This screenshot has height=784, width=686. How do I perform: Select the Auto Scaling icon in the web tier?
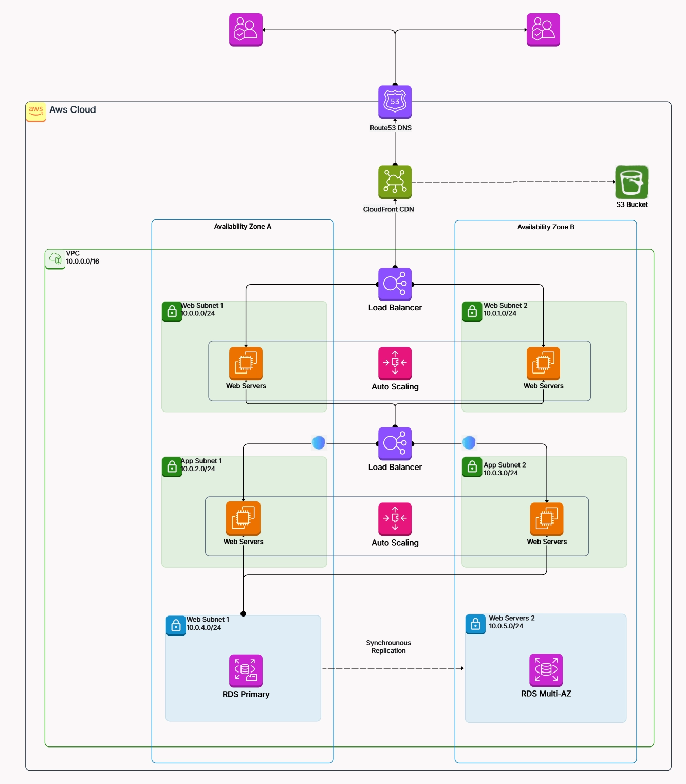tap(395, 363)
